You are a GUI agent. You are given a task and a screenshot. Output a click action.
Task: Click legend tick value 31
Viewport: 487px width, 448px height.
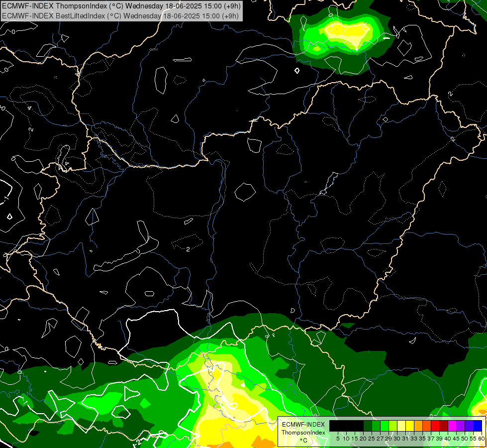[405, 439]
